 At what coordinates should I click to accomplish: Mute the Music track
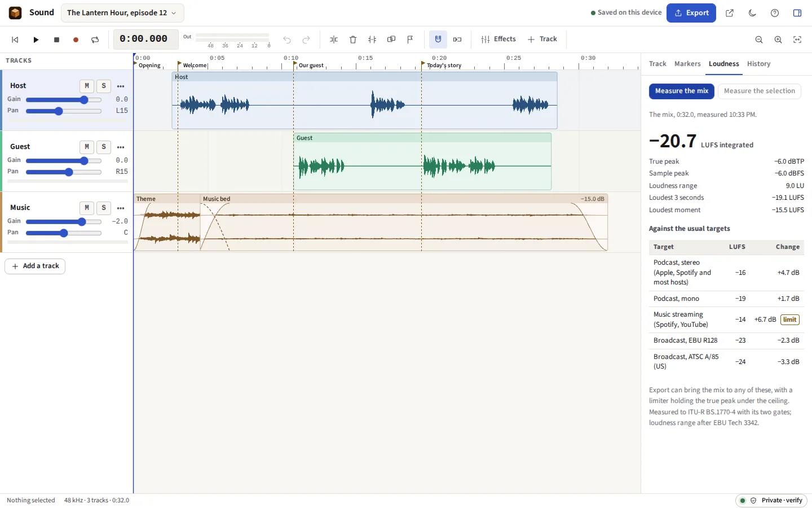point(86,208)
